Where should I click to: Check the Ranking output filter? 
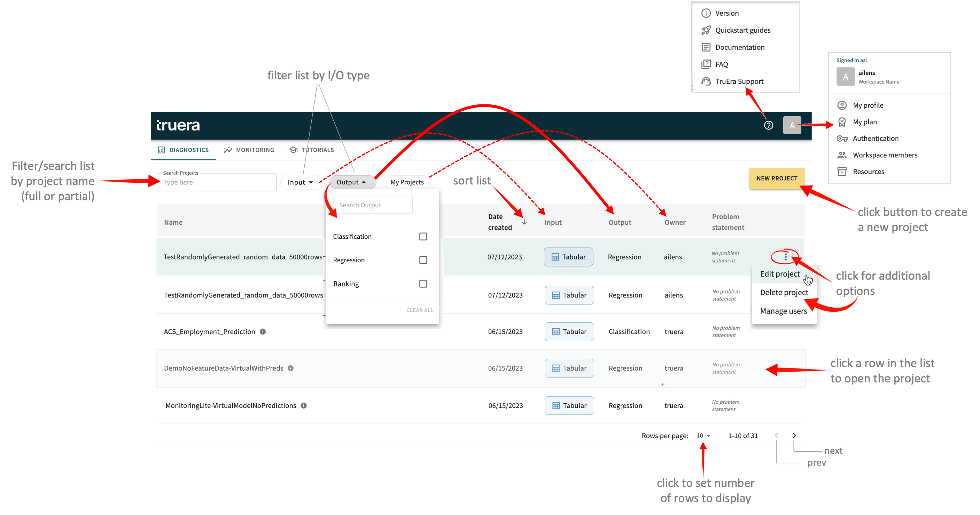pos(423,284)
